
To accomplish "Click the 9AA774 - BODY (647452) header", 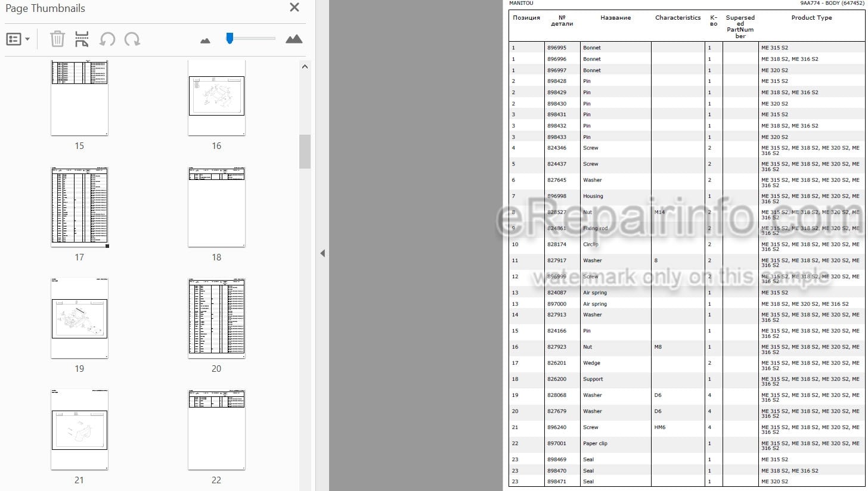I will (x=832, y=3).
